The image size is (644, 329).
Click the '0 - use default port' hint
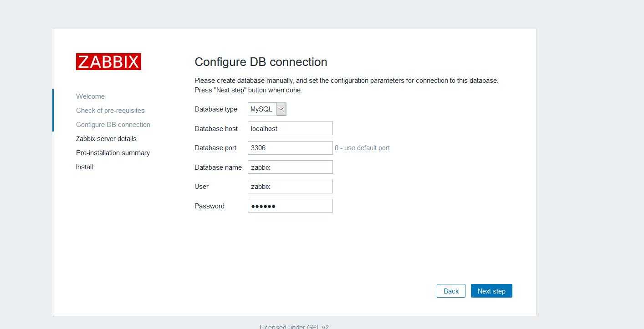[x=362, y=148]
